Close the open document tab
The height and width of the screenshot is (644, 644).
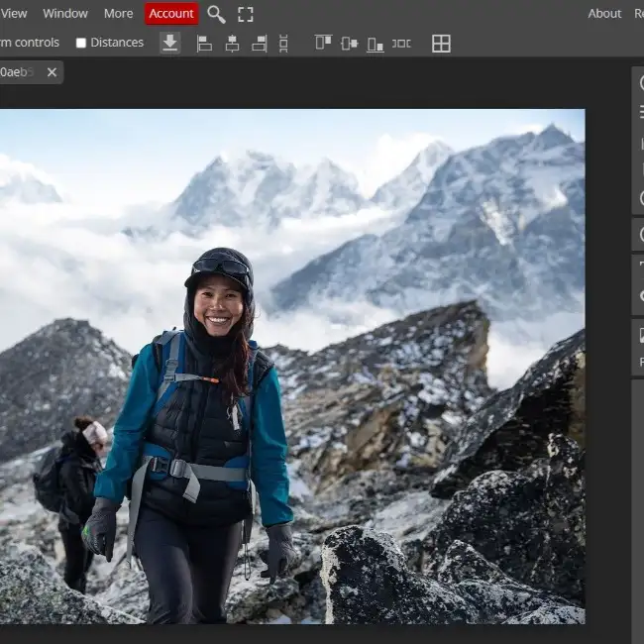click(52, 72)
